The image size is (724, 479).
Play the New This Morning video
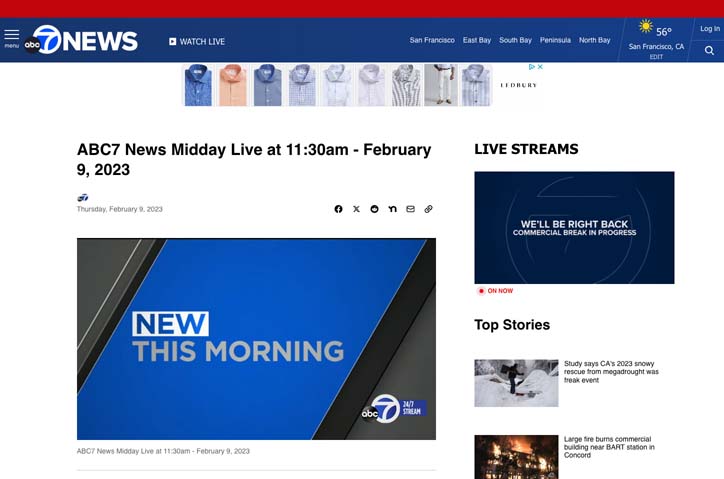[256, 339]
